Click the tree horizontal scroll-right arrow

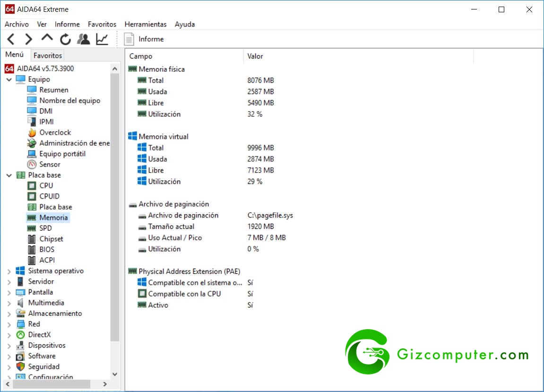(105, 384)
